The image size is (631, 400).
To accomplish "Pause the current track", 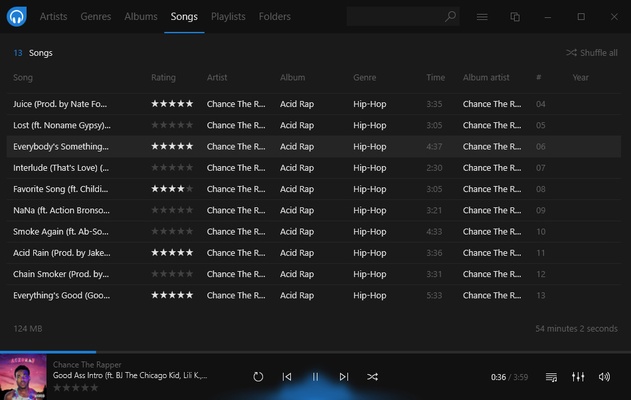I will [315, 377].
